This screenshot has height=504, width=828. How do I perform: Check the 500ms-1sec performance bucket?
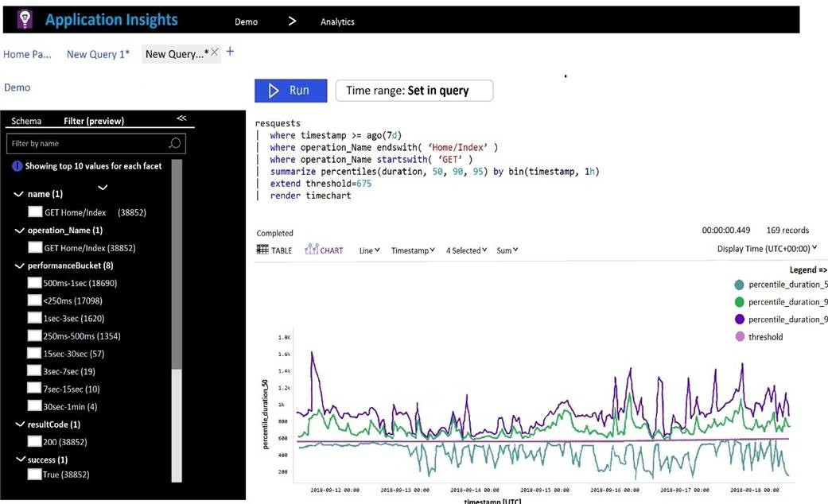35,283
